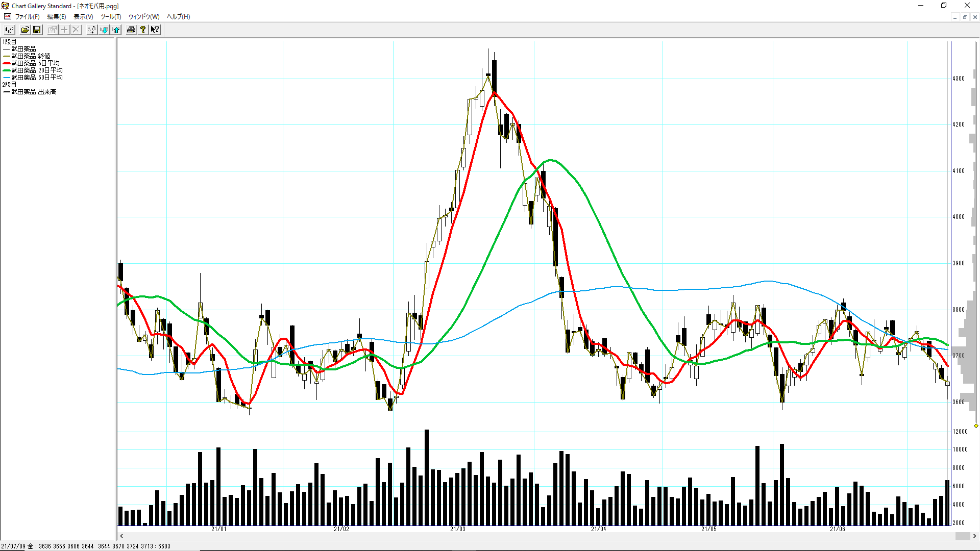The width and height of the screenshot is (980, 551).
Task: Open the ファイル(F) menu
Action: [x=27, y=16]
